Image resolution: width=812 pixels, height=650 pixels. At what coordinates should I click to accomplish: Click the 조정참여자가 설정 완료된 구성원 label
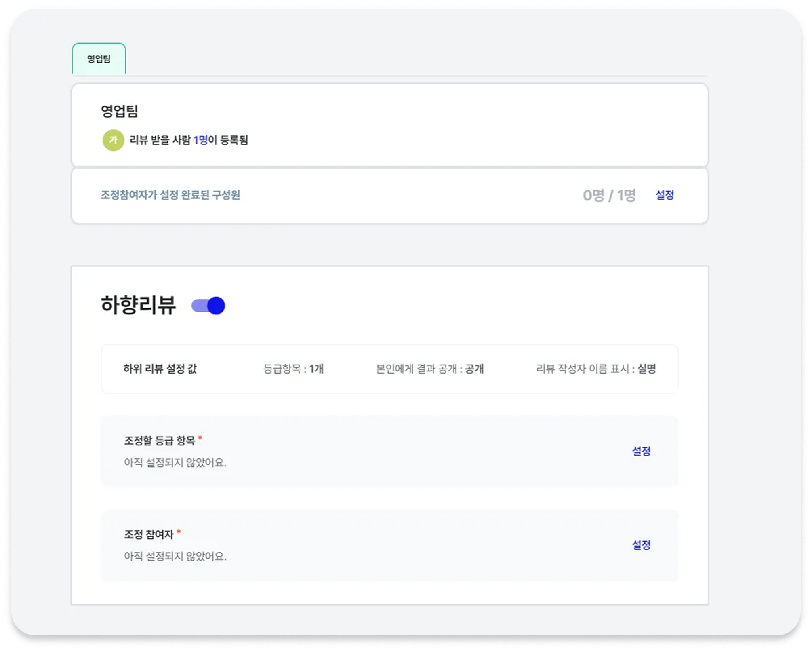[x=170, y=195]
